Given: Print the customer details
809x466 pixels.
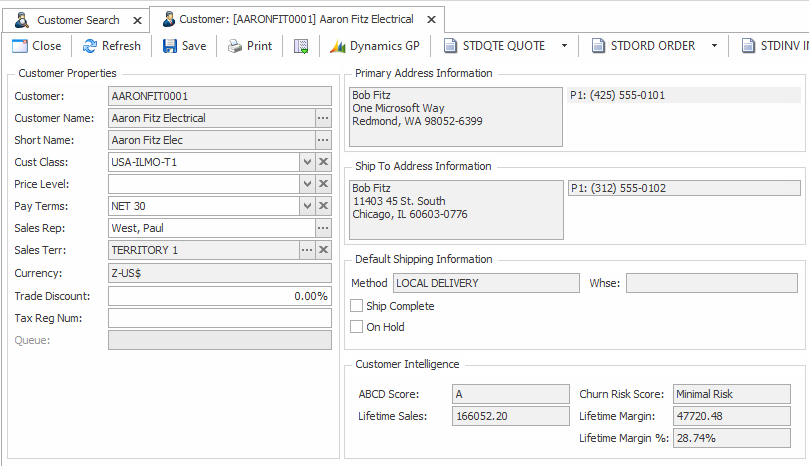Looking at the screenshot, I should click(x=249, y=46).
